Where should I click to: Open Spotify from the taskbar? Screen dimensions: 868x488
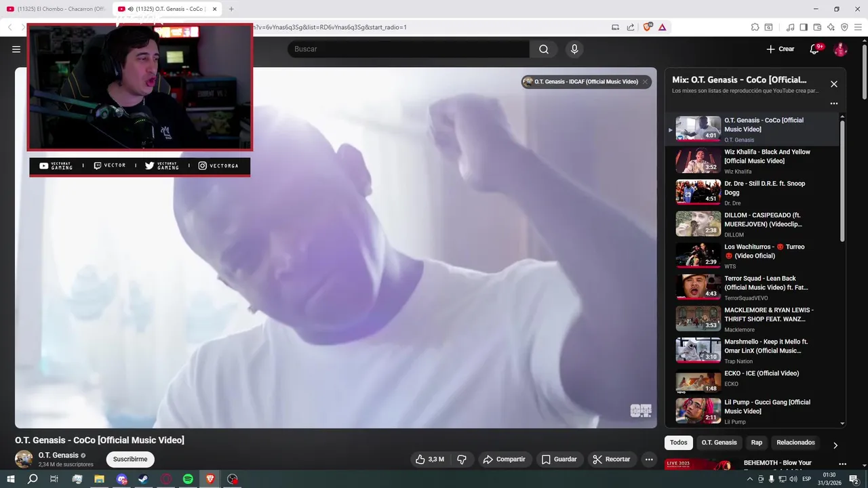pos(188,479)
